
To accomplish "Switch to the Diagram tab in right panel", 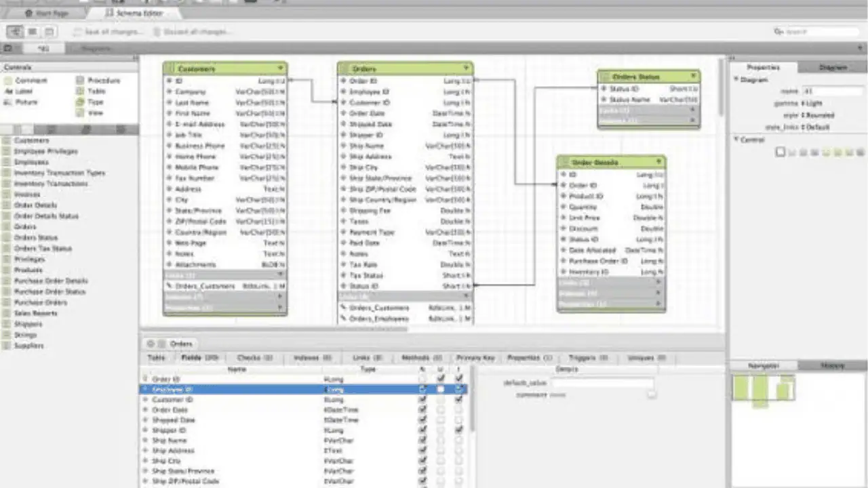I will [x=832, y=67].
